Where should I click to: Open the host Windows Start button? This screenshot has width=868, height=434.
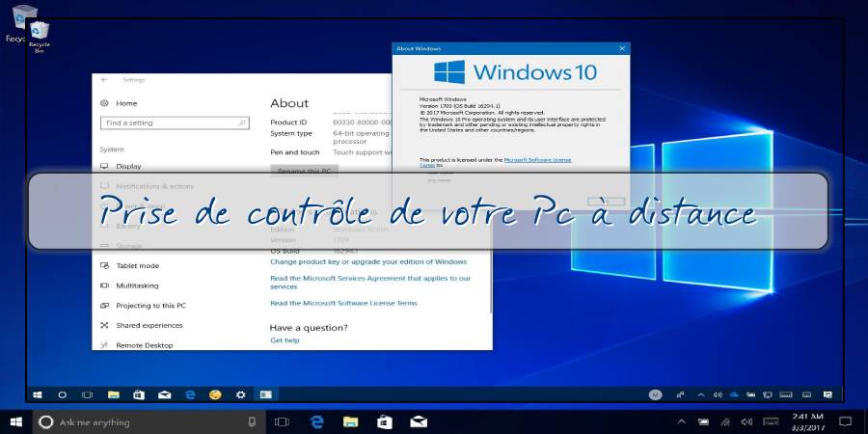[x=16, y=421]
